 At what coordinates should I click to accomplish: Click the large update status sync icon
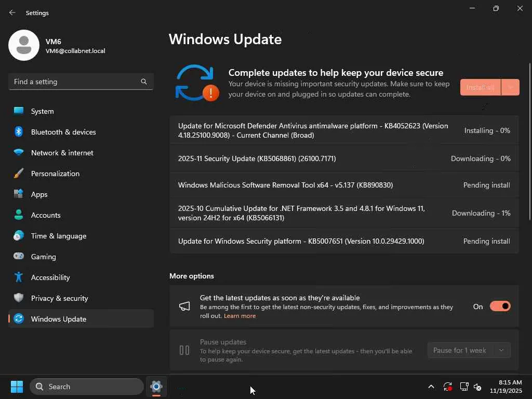197,83
